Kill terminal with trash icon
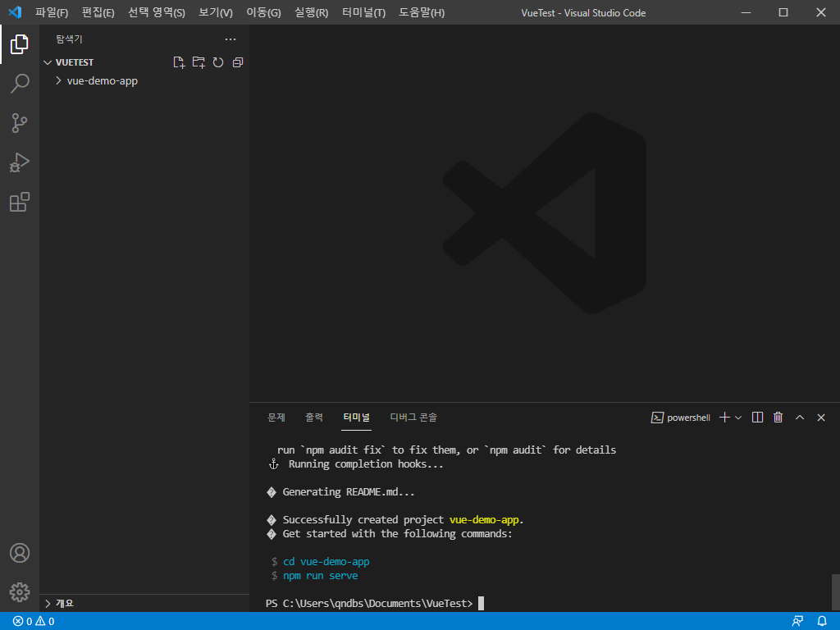 (x=778, y=418)
